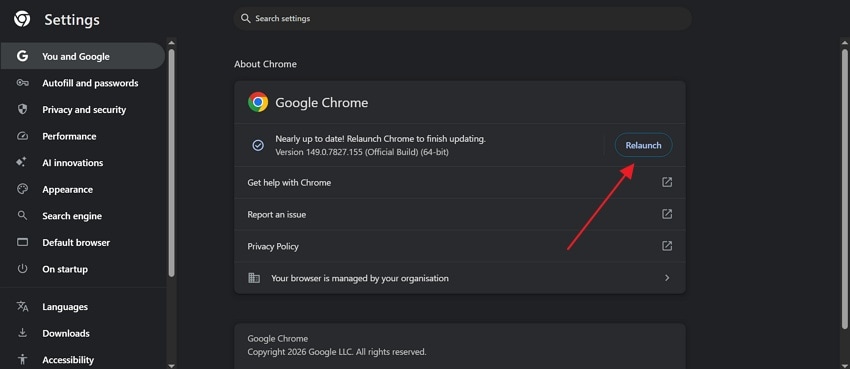
Task: Click the download arrow icon for Downloads
Action: click(x=22, y=333)
